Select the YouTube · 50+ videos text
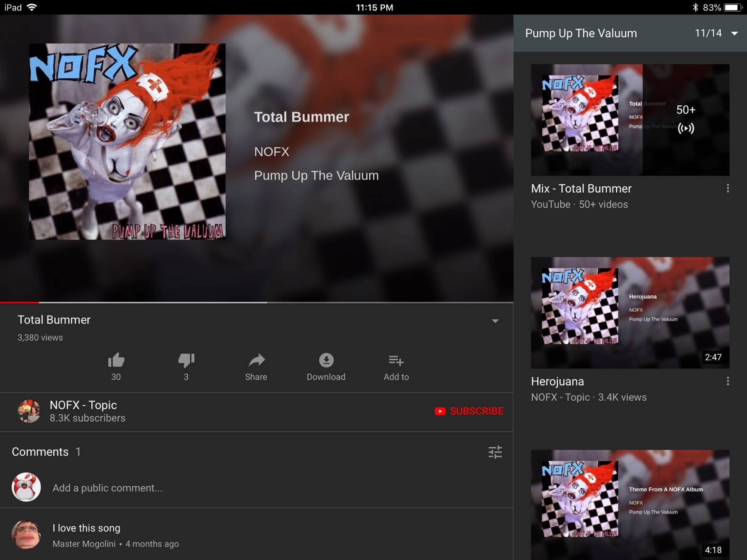The height and width of the screenshot is (560, 747). [579, 205]
